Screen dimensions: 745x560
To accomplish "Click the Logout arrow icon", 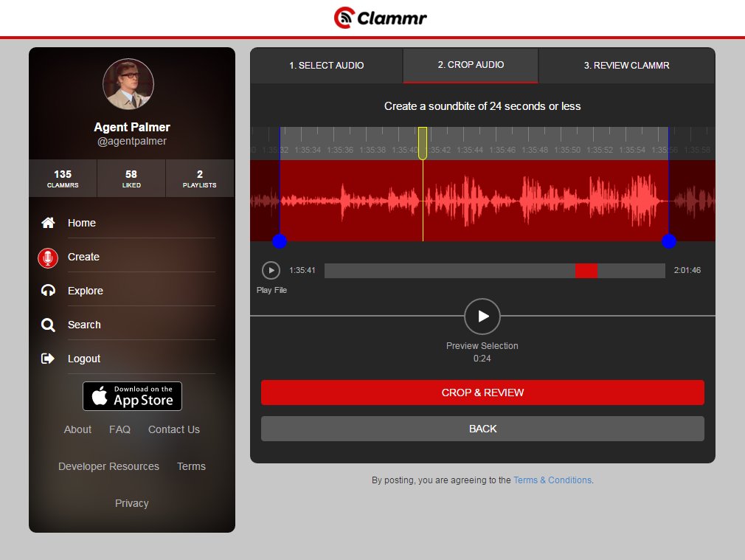I will tap(48, 359).
